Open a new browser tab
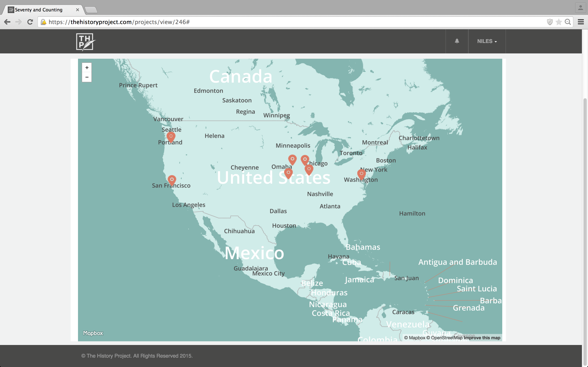 coord(91,10)
